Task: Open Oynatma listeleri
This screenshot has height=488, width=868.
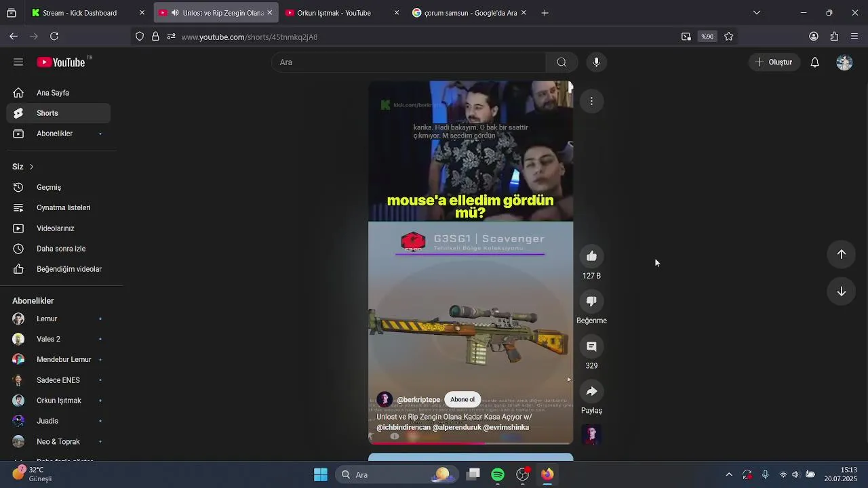Action: pos(58,208)
